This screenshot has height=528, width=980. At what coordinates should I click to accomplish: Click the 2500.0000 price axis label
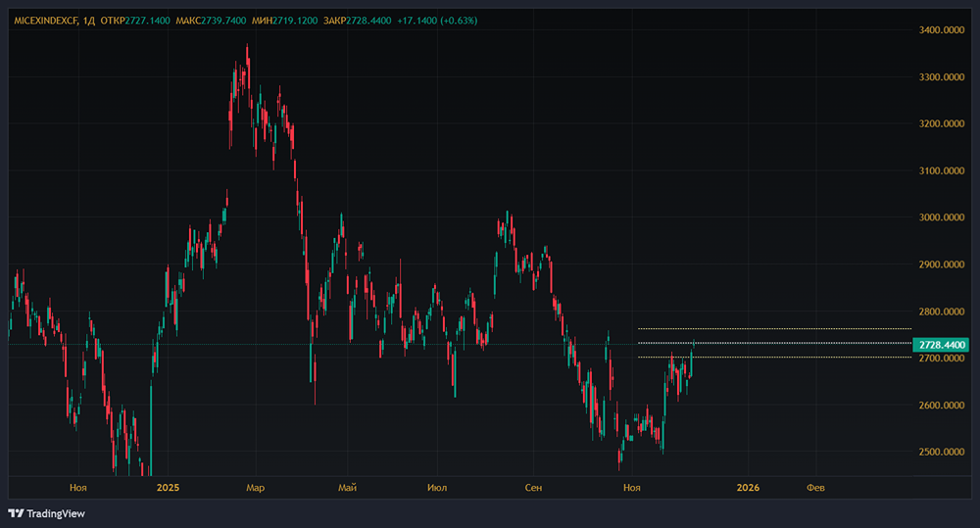coord(944,452)
